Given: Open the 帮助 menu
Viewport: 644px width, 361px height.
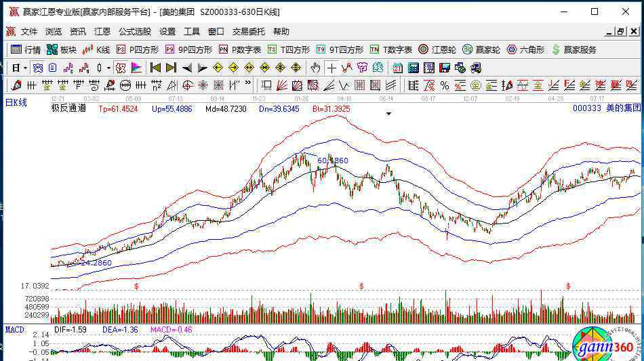Looking at the screenshot, I should pos(281,32).
